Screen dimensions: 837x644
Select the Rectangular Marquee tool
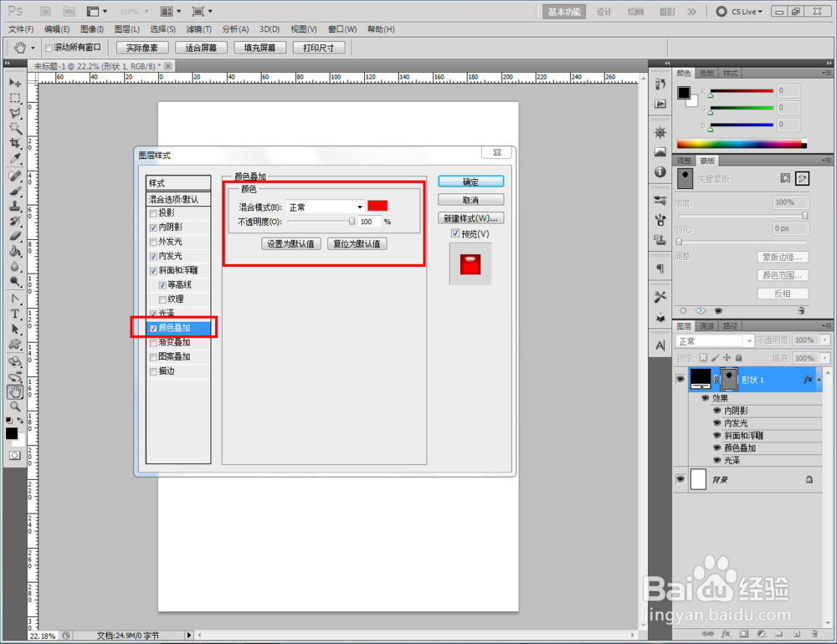(x=15, y=98)
